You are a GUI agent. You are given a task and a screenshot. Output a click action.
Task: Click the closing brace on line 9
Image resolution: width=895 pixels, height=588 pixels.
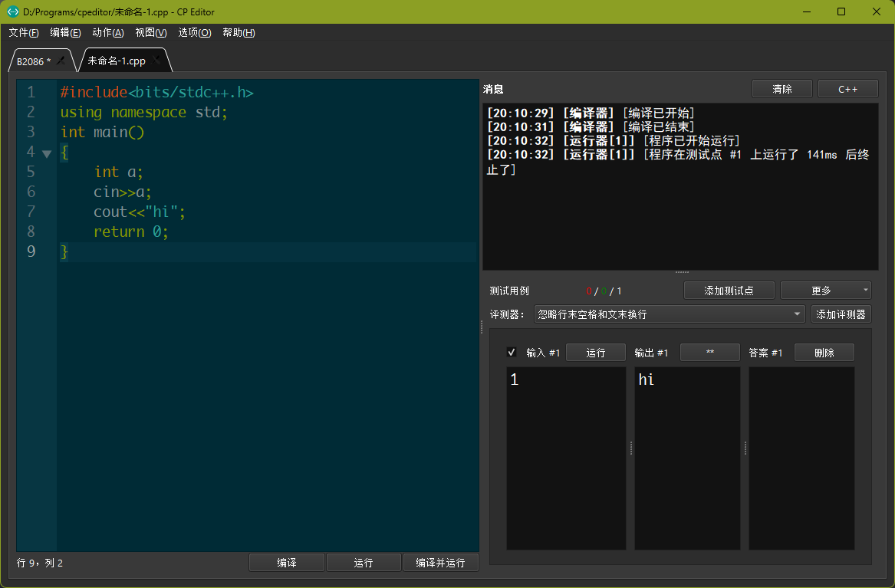tap(64, 251)
